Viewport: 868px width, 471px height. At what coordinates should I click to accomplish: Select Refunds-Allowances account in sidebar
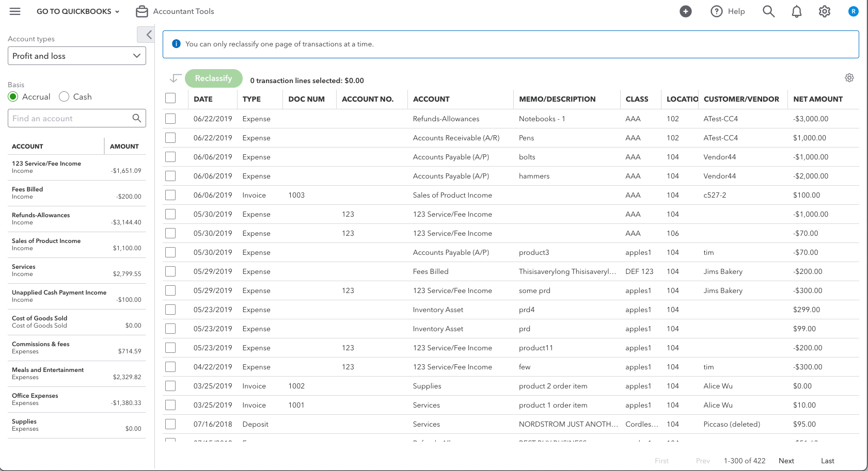pyautogui.click(x=77, y=219)
